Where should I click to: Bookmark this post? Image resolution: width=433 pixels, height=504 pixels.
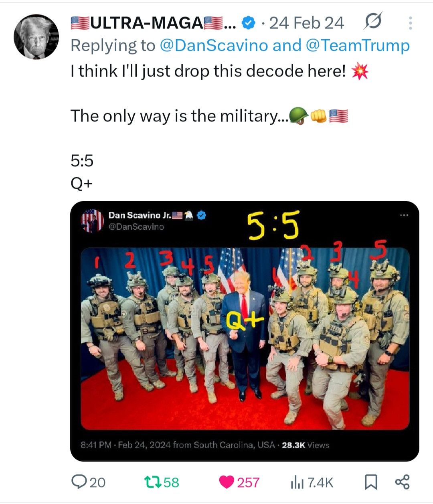click(x=371, y=482)
